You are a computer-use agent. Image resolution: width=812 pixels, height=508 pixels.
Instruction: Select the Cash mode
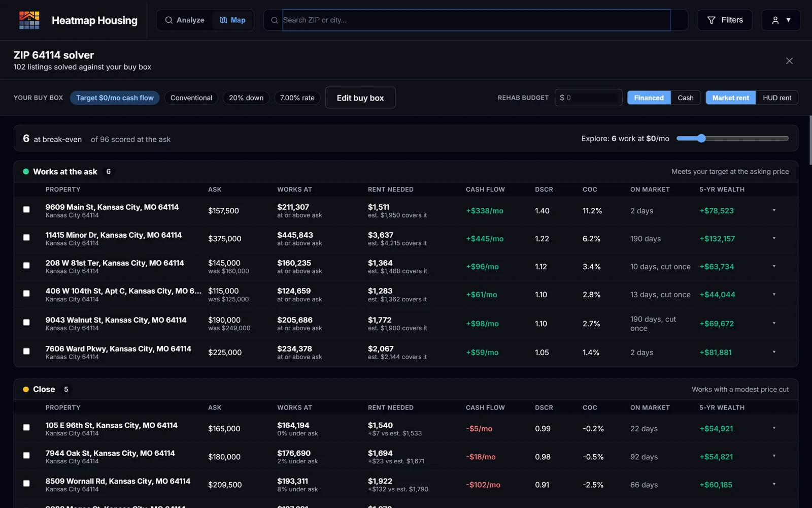coord(686,98)
